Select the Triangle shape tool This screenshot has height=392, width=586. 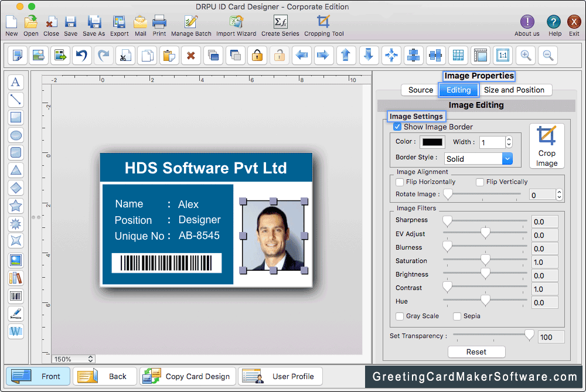pos(16,170)
